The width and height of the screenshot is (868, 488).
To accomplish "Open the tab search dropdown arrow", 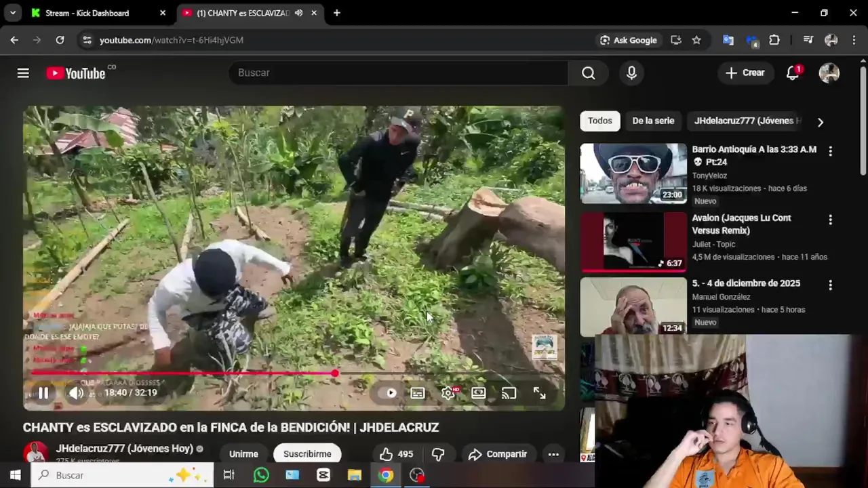I will [x=13, y=13].
